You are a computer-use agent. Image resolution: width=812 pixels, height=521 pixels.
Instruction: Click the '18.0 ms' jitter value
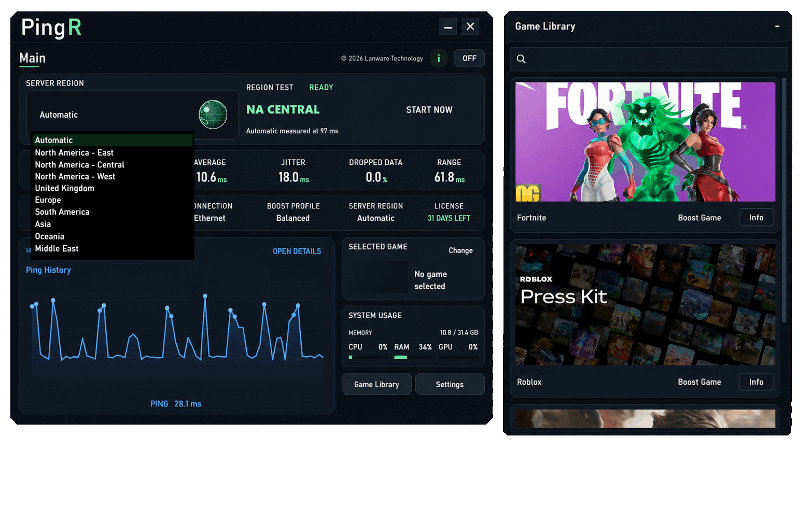(293, 178)
